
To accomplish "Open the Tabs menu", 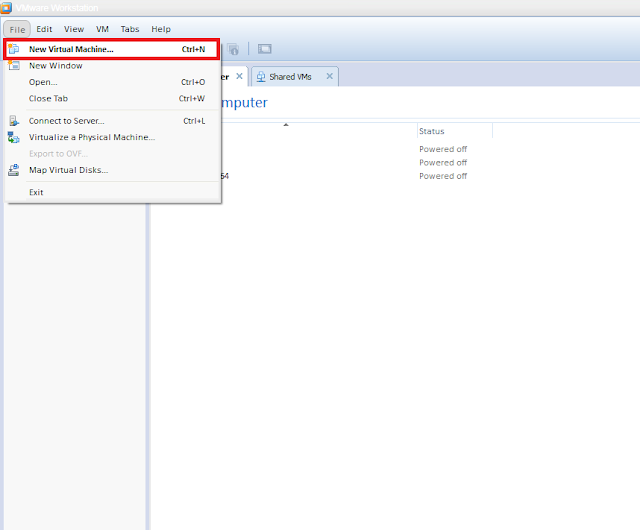I will point(130,29).
